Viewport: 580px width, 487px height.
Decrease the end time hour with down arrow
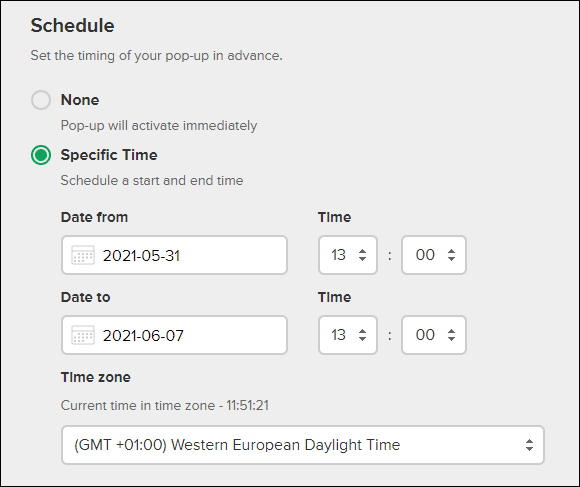(362, 338)
